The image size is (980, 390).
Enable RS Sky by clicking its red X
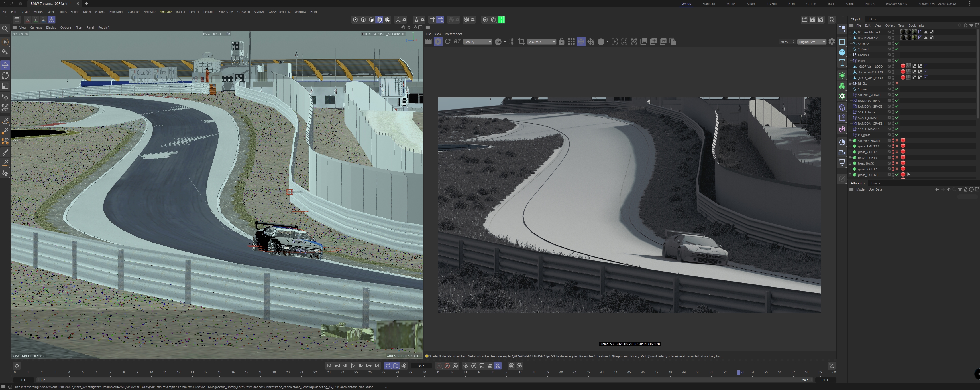click(x=897, y=83)
